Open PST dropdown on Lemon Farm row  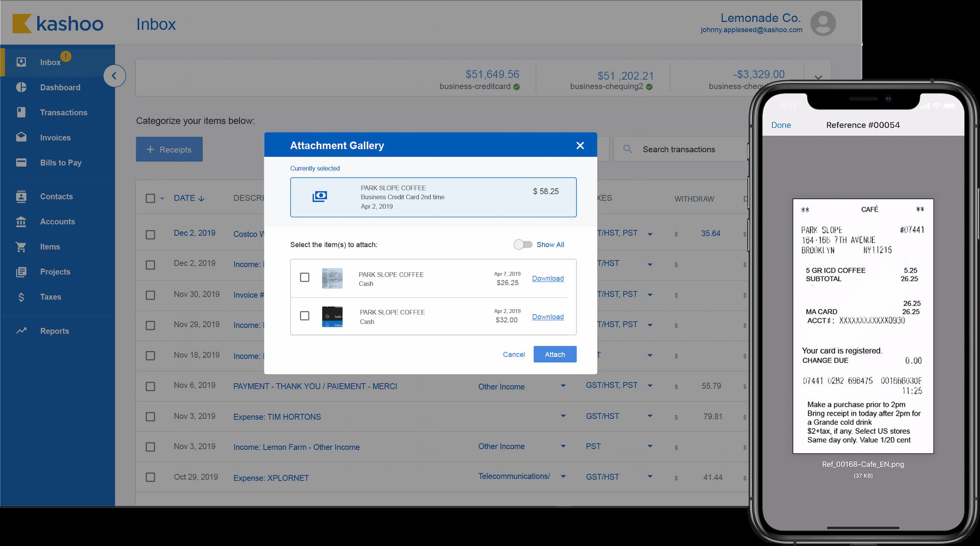(650, 446)
